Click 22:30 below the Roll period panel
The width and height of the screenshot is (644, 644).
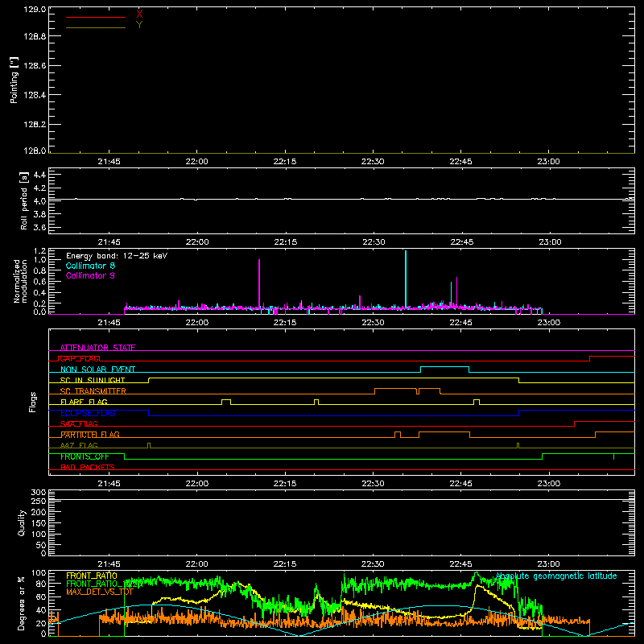tap(374, 242)
